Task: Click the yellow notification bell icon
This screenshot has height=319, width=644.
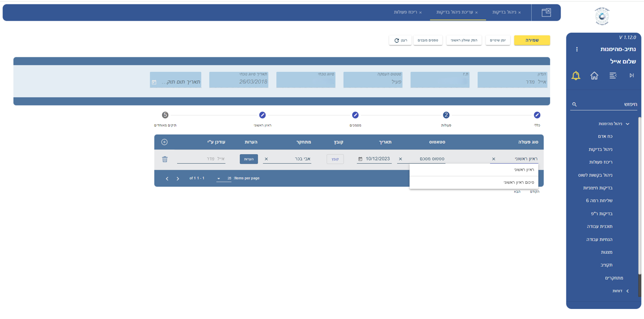Action: click(x=576, y=75)
